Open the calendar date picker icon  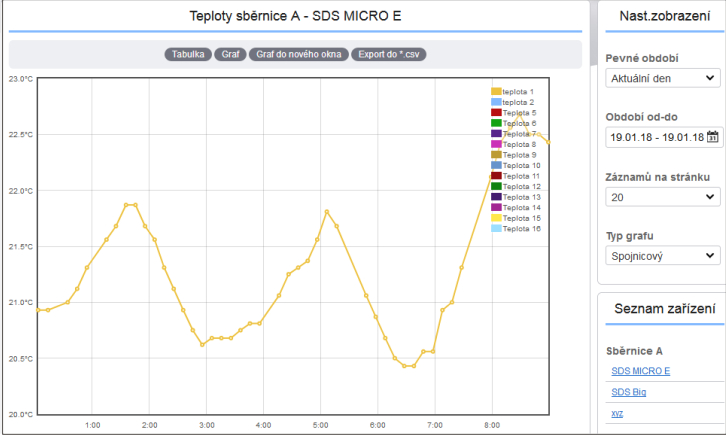[x=713, y=137]
